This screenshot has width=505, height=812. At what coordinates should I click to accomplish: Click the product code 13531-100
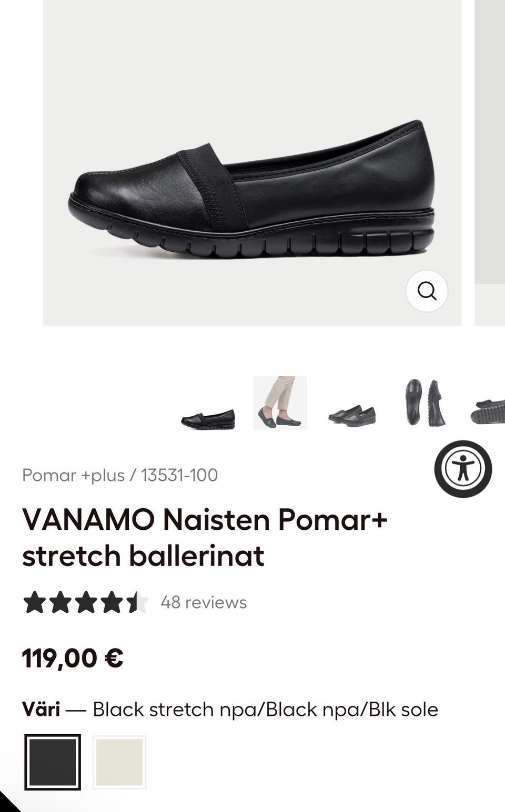coord(179,475)
